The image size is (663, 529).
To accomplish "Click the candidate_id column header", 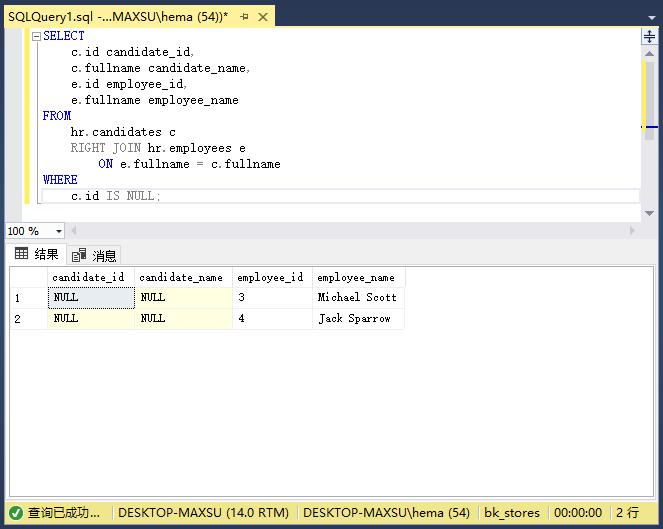I will [91, 277].
